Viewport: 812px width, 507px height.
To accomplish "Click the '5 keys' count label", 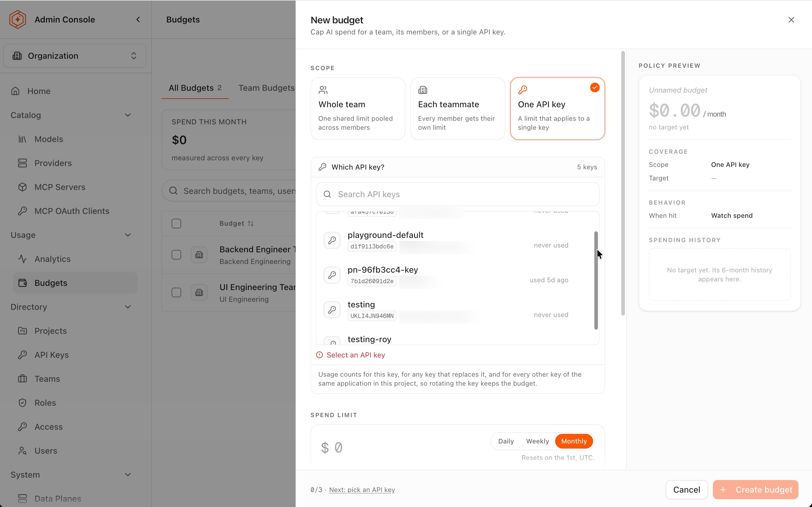I will 587,167.
